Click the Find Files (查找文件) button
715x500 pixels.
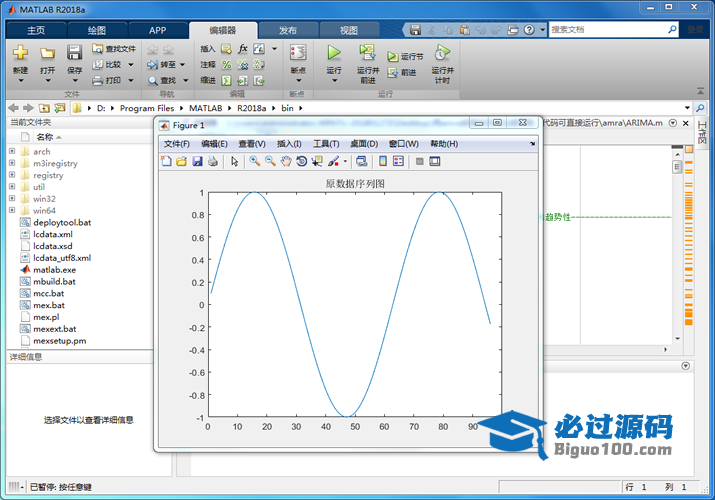(x=113, y=48)
